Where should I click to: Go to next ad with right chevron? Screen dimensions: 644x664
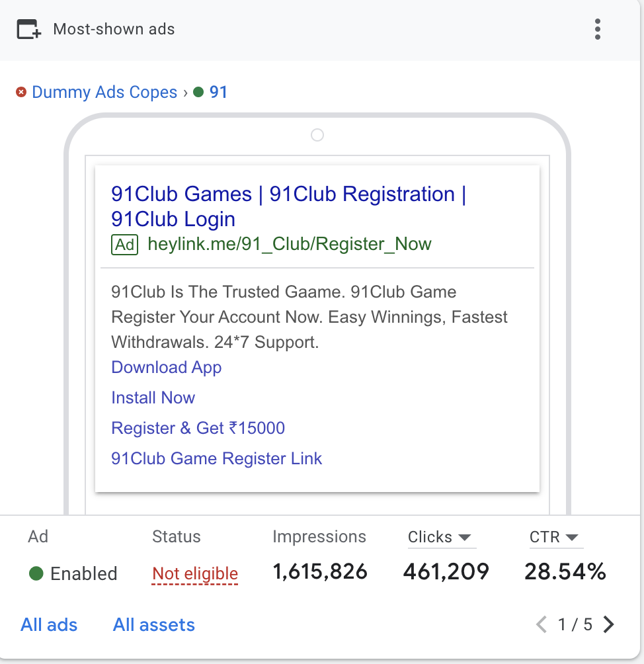pyautogui.click(x=609, y=624)
